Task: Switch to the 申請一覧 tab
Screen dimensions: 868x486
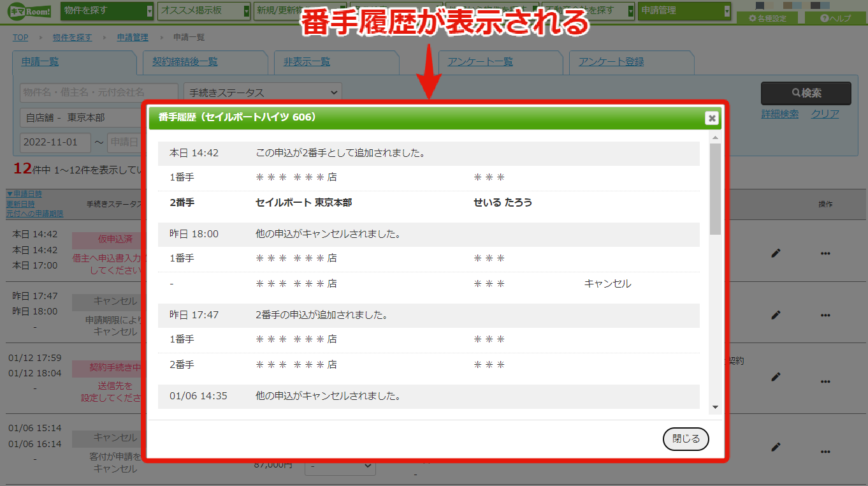Action: point(40,62)
